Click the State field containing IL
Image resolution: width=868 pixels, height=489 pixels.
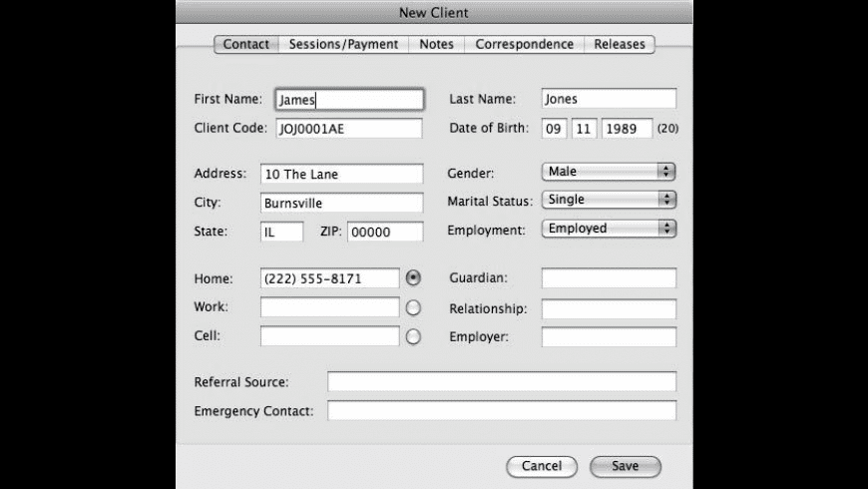pyautogui.click(x=281, y=232)
